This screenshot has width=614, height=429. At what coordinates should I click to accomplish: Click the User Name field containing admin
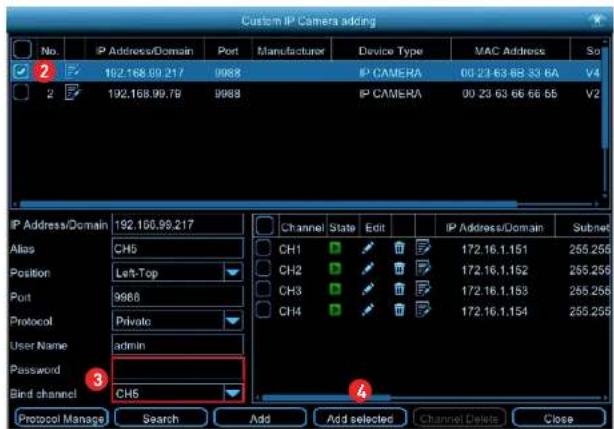point(178,345)
